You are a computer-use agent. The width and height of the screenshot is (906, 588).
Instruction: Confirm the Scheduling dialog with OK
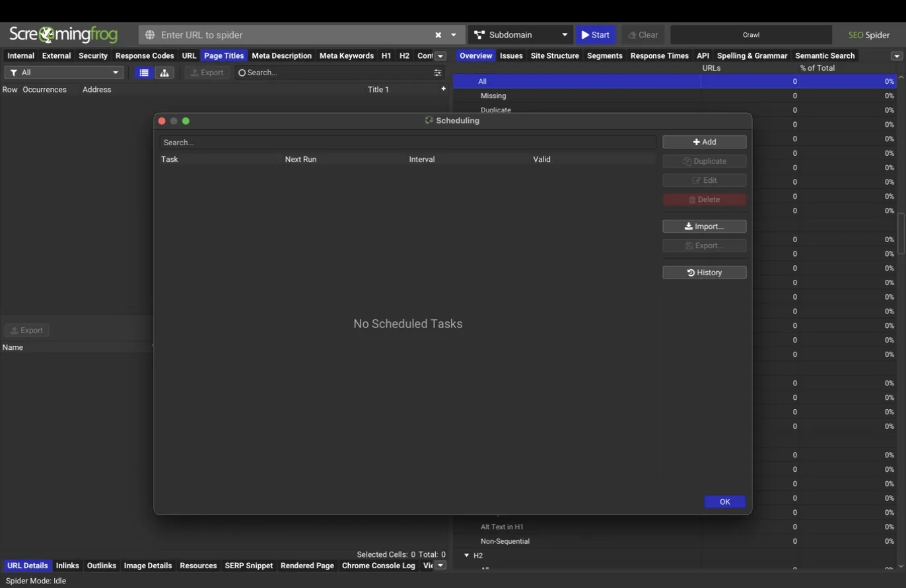point(724,502)
